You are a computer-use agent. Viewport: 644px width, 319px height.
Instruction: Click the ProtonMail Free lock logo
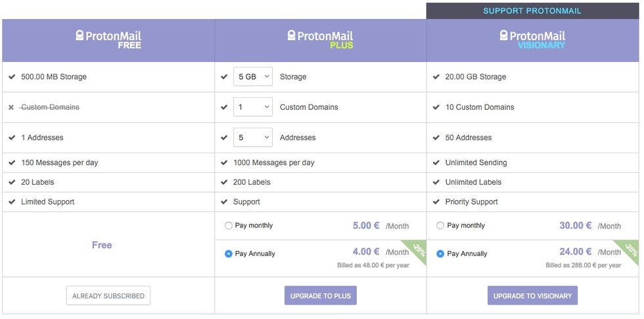coord(80,36)
